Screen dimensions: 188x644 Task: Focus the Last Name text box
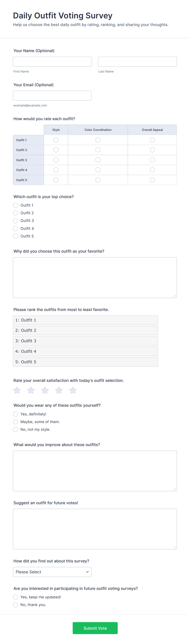click(x=137, y=62)
